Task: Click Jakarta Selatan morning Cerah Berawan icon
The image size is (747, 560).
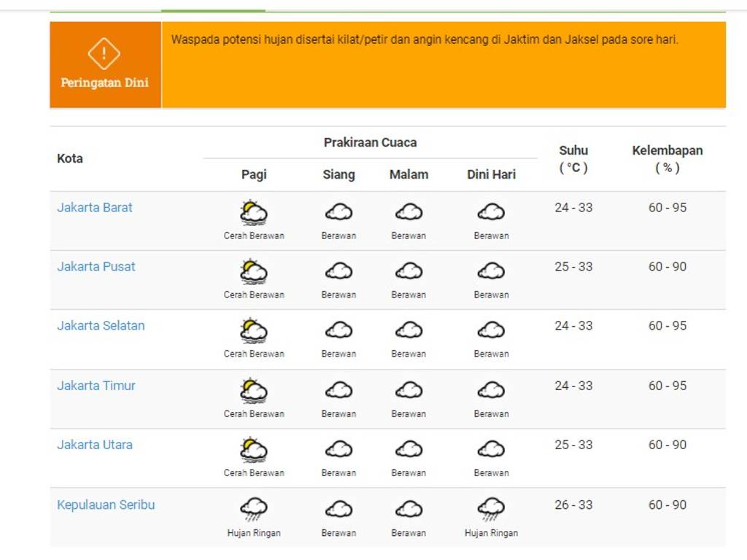Action: coord(254,330)
